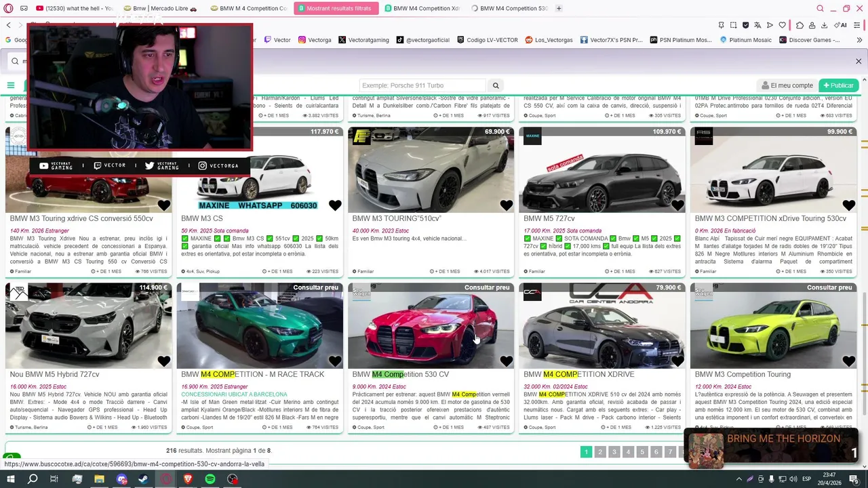Open yellow BMW M3 Competition Touring photo

773,326
